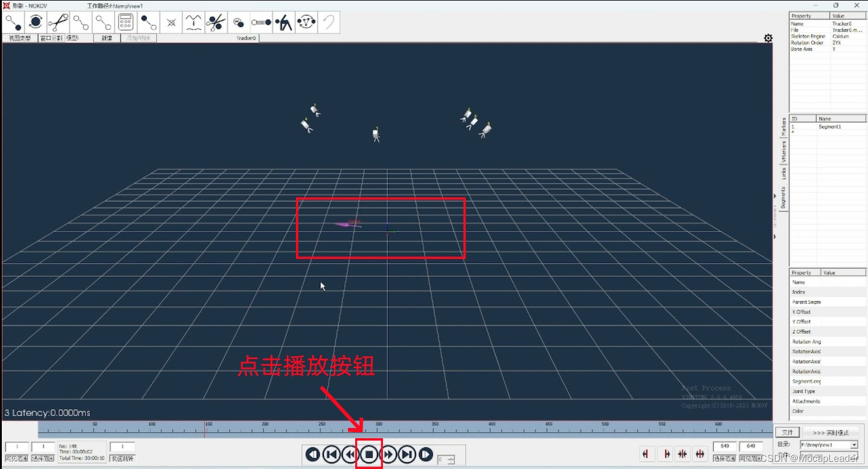Jump to the last frame button
Viewport: 868px width, 469px height.
[407, 454]
